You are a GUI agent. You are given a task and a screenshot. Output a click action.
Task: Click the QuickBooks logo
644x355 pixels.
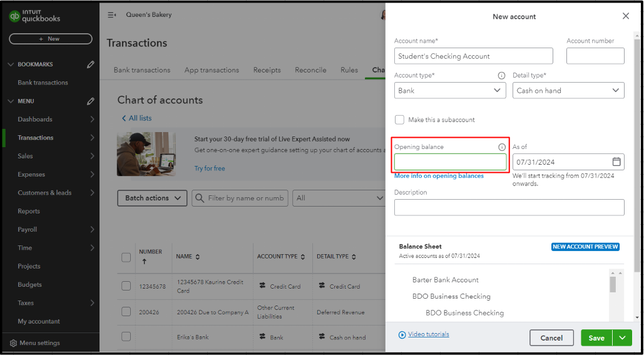34,16
